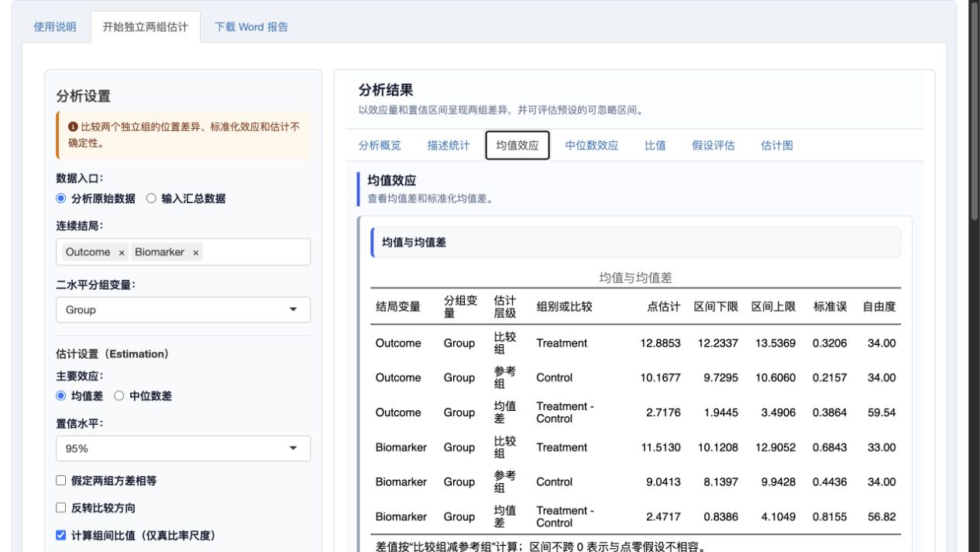The image size is (980, 552).
Task: Switch to 开始独立两组估计 tab
Action: tap(145, 26)
